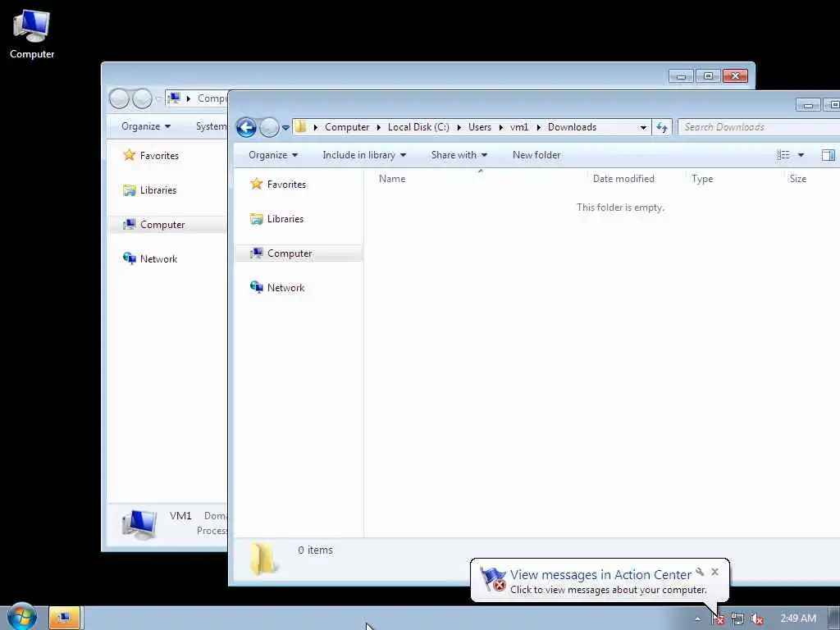Open Organize menu in Downloads window

point(272,155)
